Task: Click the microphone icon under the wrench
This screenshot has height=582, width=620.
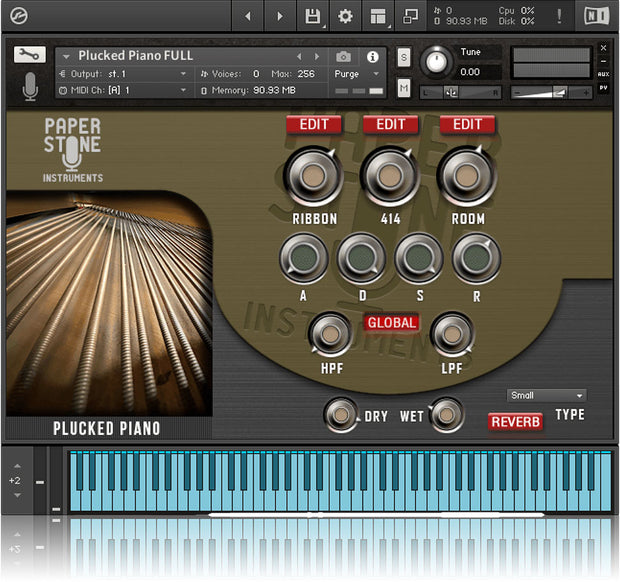Action: click(x=30, y=87)
